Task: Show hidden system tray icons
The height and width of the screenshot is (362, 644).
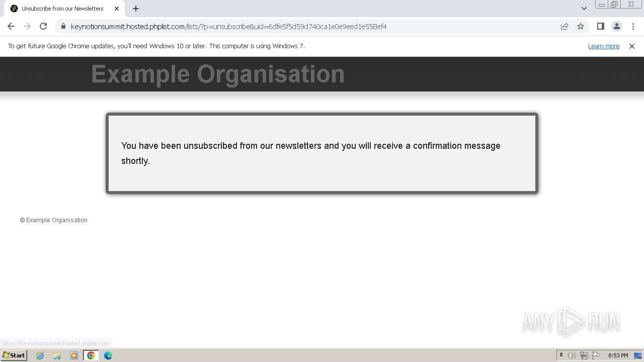Action: (561, 355)
